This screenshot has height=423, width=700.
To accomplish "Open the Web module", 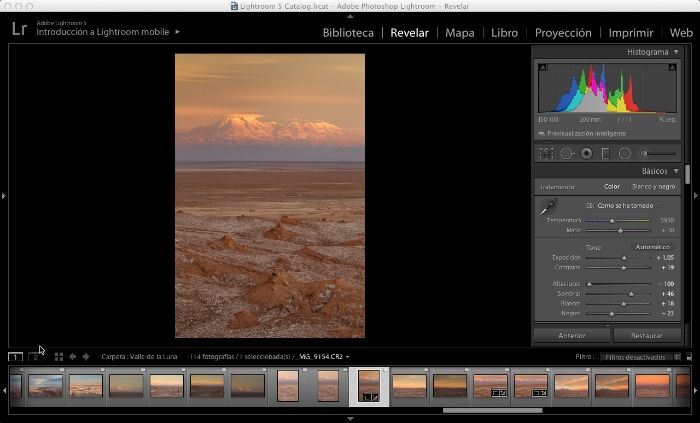I will [x=681, y=33].
